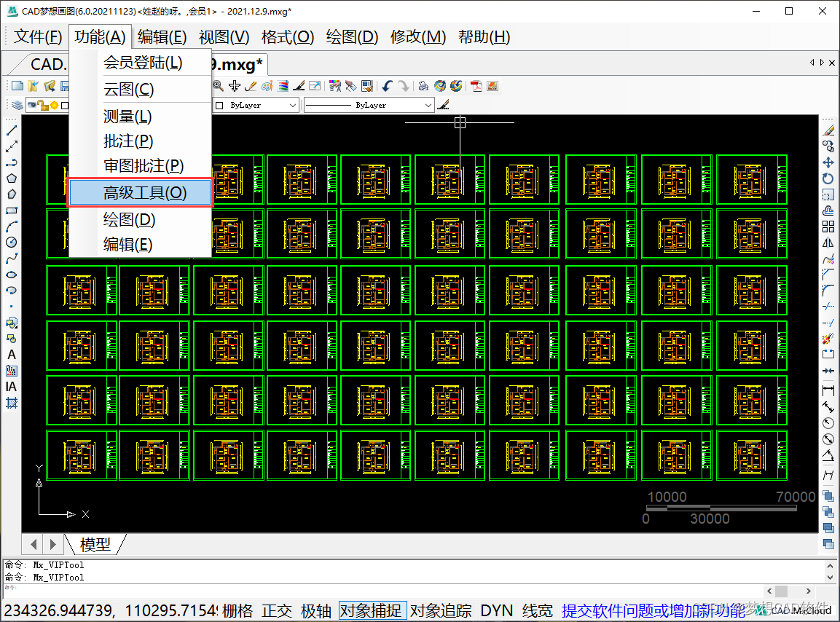This screenshot has width=840, height=622.
Task: Select the Text 'A' tool
Action: 11,355
